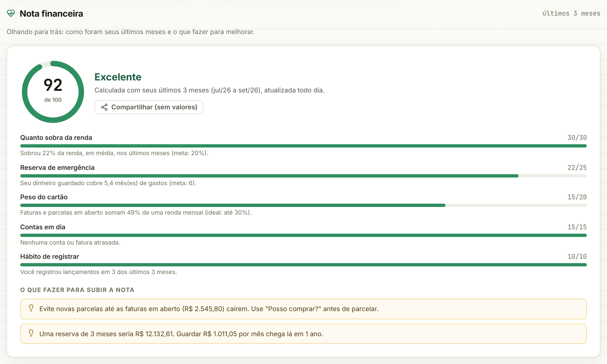This screenshot has width=607, height=364.
Task: Select the 'Uma reserva de 3 meses' tip card
Action: [303, 334]
